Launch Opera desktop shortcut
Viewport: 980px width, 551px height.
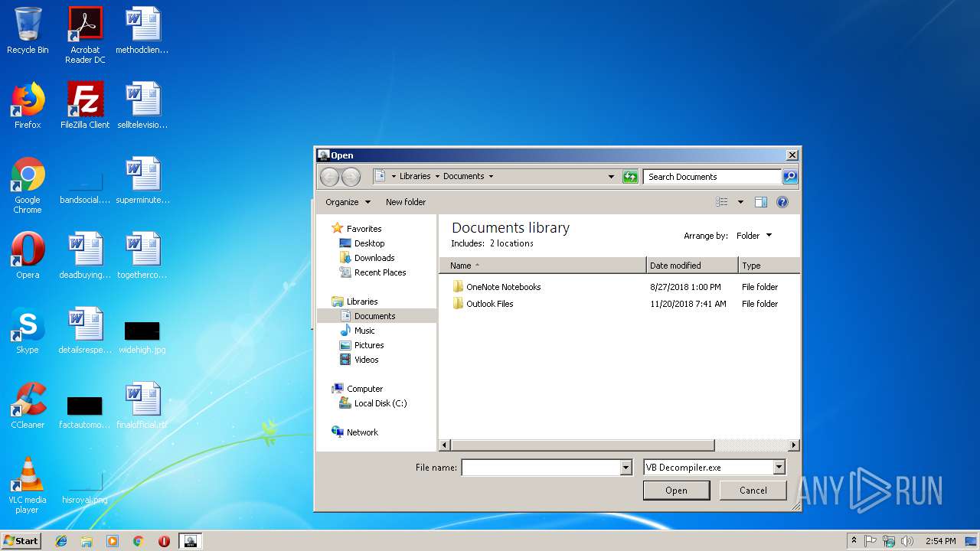pos(28,256)
